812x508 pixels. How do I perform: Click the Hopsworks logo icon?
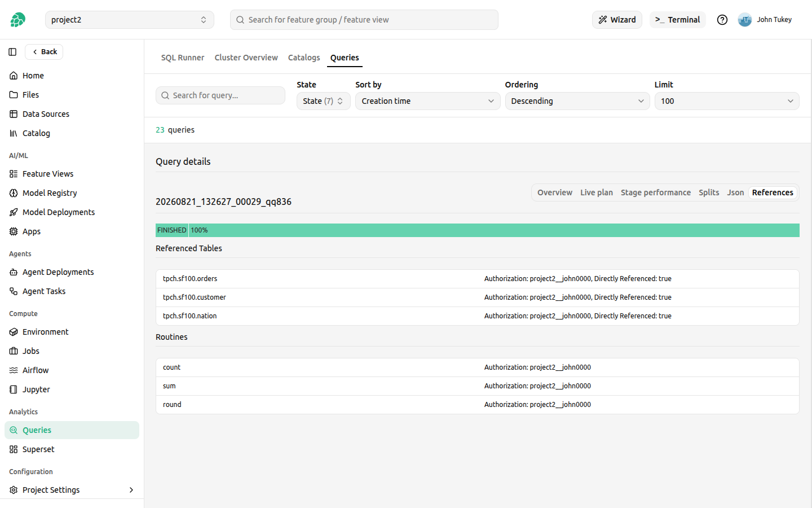17,20
